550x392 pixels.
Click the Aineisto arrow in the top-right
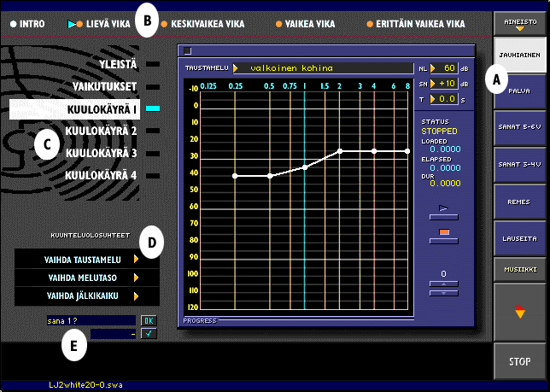click(520, 28)
